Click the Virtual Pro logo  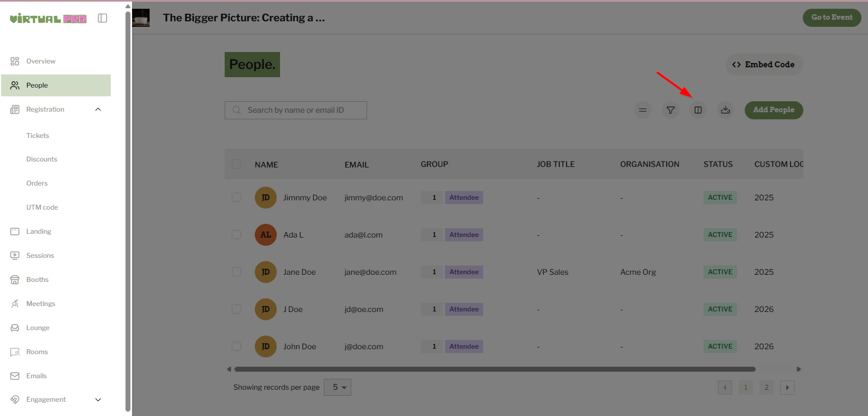(x=48, y=19)
